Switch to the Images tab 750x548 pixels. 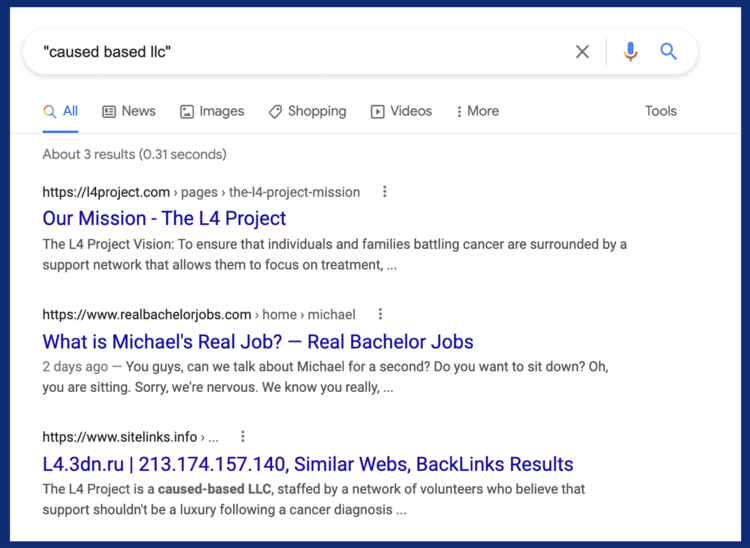(x=212, y=111)
